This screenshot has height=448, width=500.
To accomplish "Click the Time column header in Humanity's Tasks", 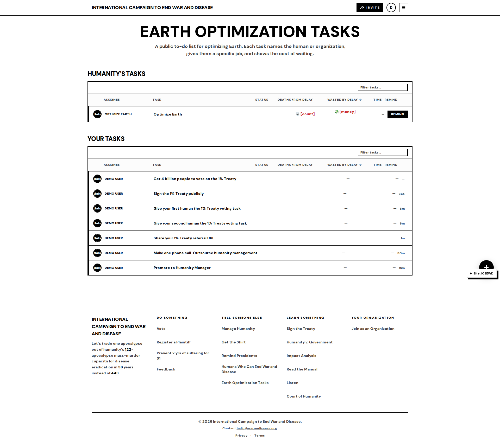I will click(377, 100).
